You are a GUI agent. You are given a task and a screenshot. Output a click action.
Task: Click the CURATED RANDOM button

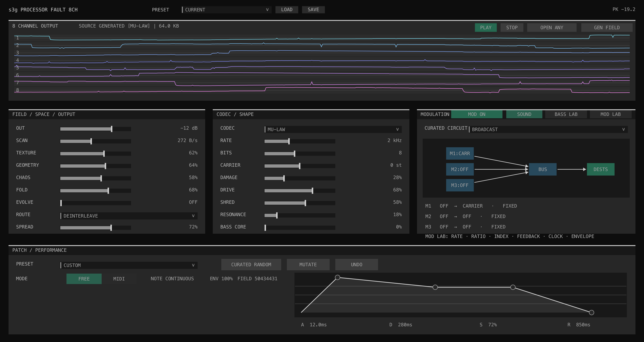tap(251, 265)
